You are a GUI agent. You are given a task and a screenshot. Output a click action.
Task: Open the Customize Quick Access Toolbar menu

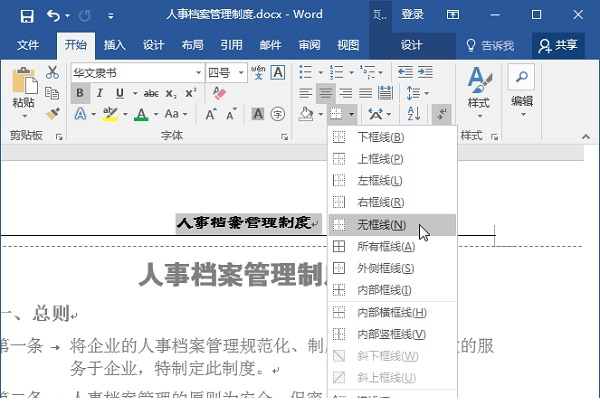[x=110, y=16]
